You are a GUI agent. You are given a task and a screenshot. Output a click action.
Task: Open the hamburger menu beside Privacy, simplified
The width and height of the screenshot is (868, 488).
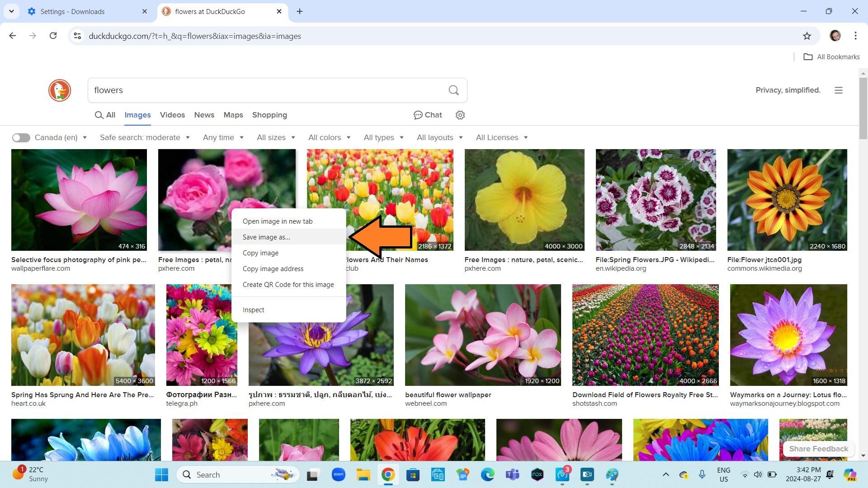coord(839,90)
